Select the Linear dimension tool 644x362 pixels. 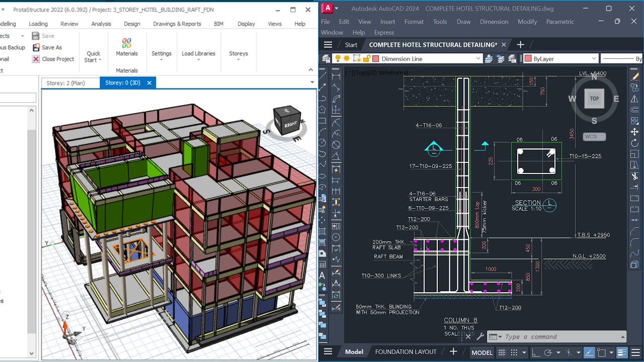pyautogui.click(x=336, y=76)
